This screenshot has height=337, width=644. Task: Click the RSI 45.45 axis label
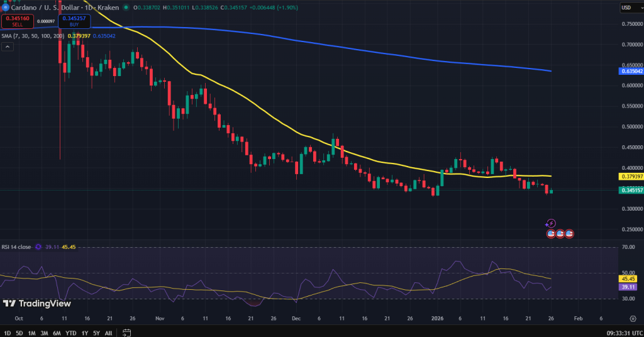click(x=628, y=279)
